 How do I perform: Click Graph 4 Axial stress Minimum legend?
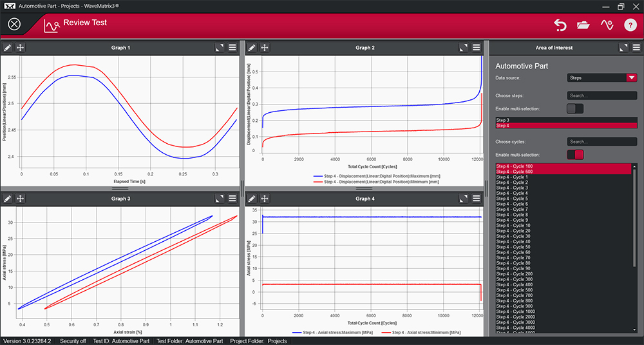[x=421, y=332]
